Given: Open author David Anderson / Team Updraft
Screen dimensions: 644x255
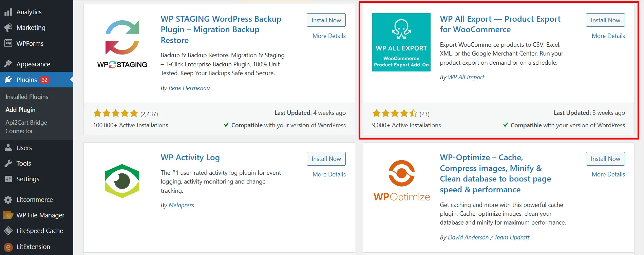Looking at the screenshot, I should tap(489, 237).
